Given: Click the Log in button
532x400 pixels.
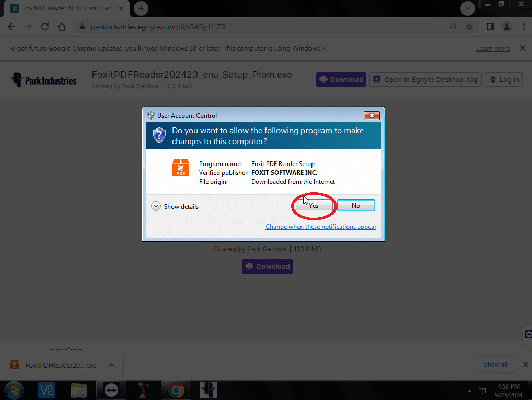Looking at the screenshot, I should click(x=504, y=79).
